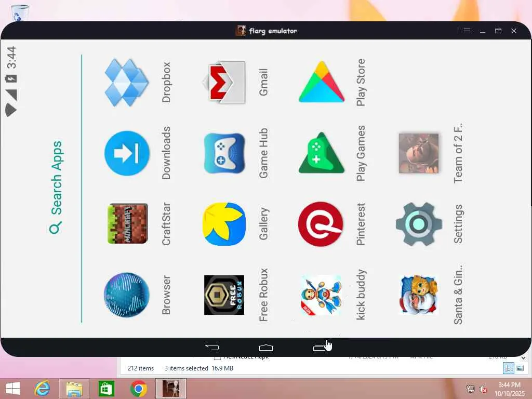This screenshot has width=532, height=399.
Task: Switch File Explorer to details view
Action: point(509,368)
